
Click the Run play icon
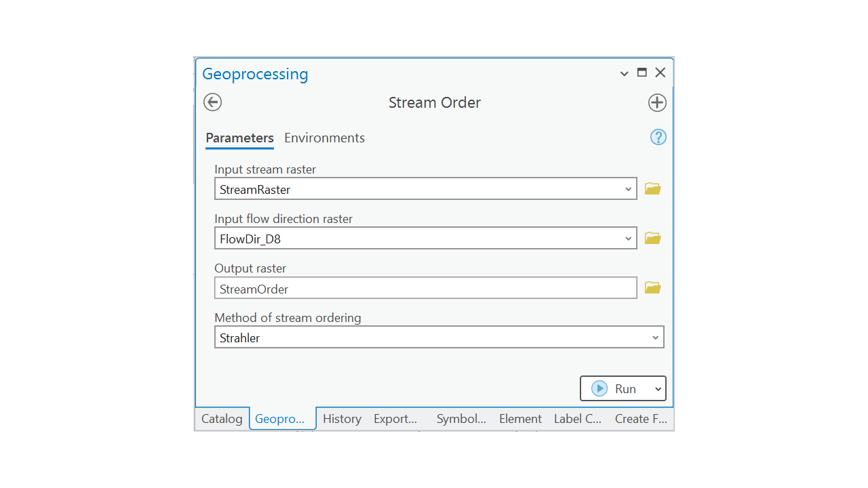click(599, 388)
